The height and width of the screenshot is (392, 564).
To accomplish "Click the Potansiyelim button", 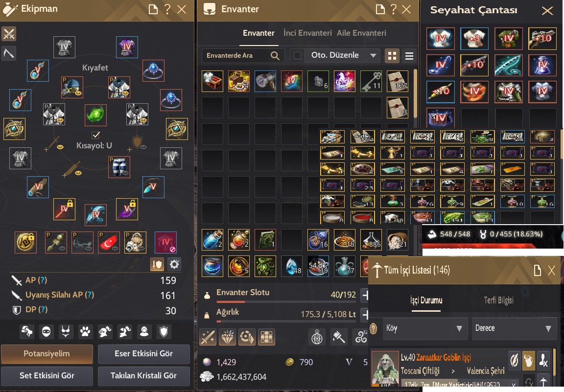I will point(47,354).
